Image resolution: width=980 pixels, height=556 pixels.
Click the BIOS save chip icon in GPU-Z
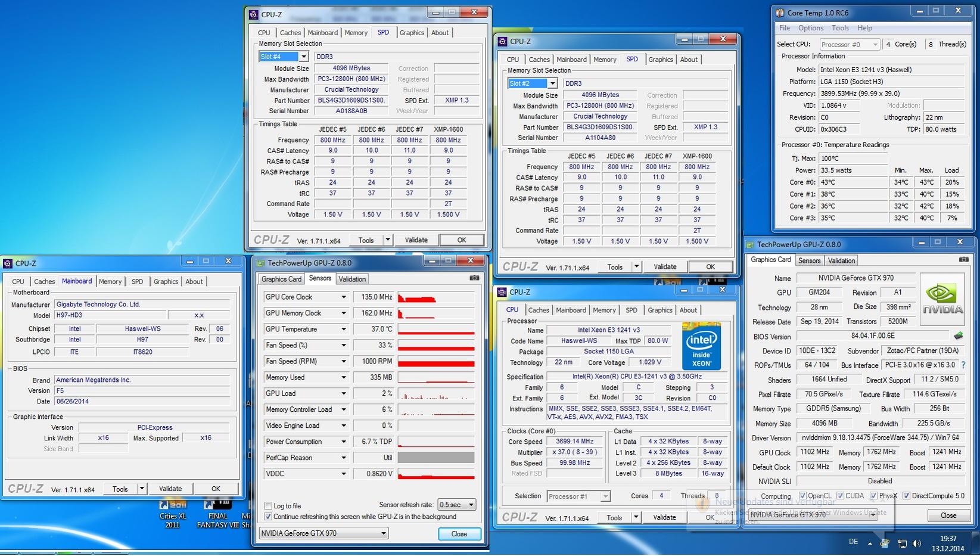click(959, 336)
